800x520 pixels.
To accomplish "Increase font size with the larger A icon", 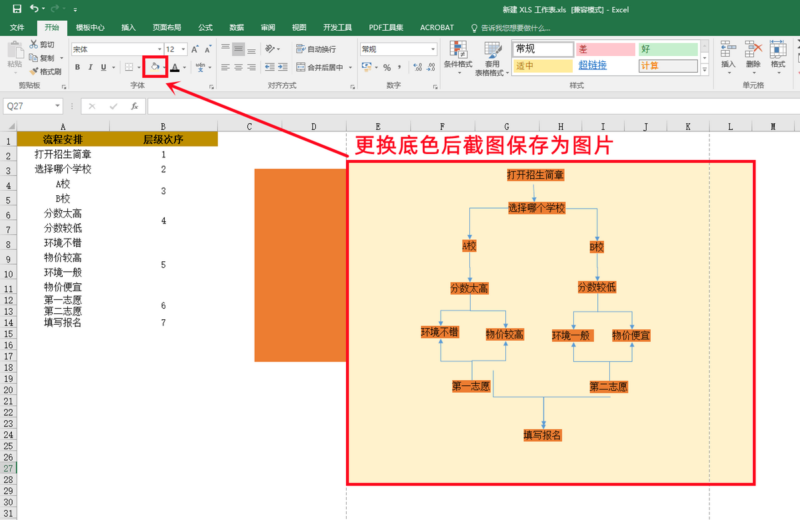I will (195, 49).
